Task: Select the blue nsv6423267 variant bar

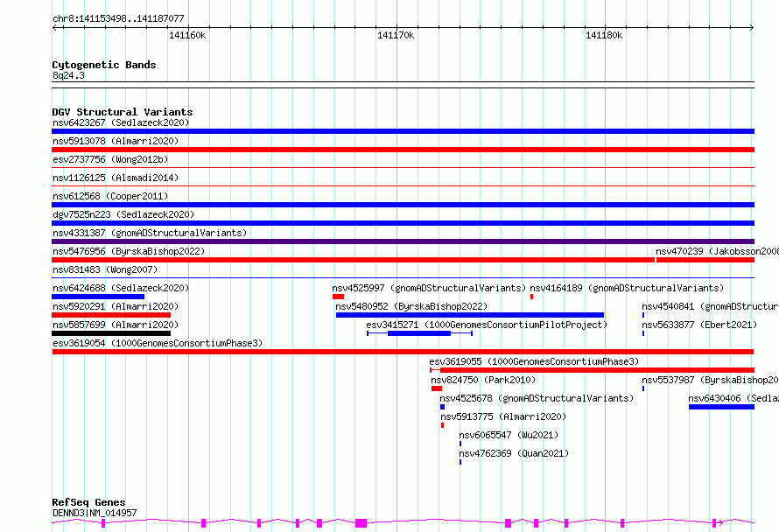Action: 403,131
